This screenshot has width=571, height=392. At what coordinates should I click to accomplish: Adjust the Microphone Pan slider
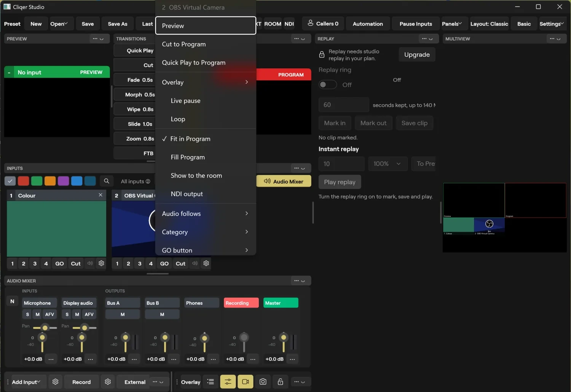45,327
